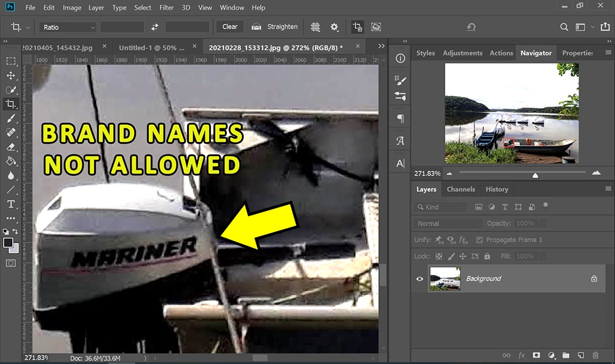
Task: Click the crop height input field
Action: (x=188, y=27)
